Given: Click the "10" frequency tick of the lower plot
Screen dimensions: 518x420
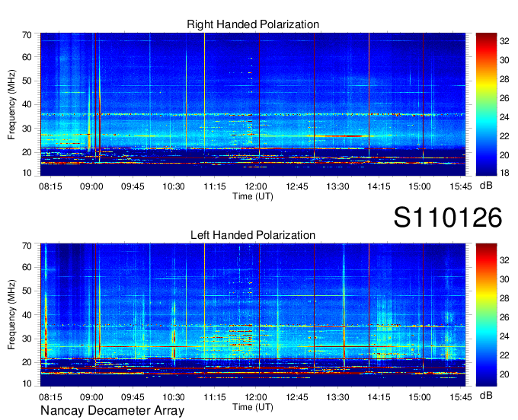Looking at the screenshot, I should tap(27, 383).
